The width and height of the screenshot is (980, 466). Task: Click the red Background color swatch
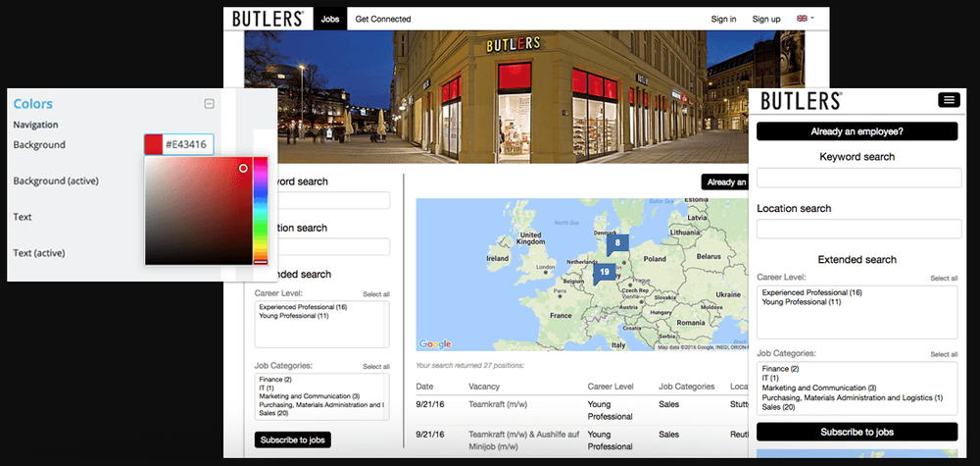point(153,144)
